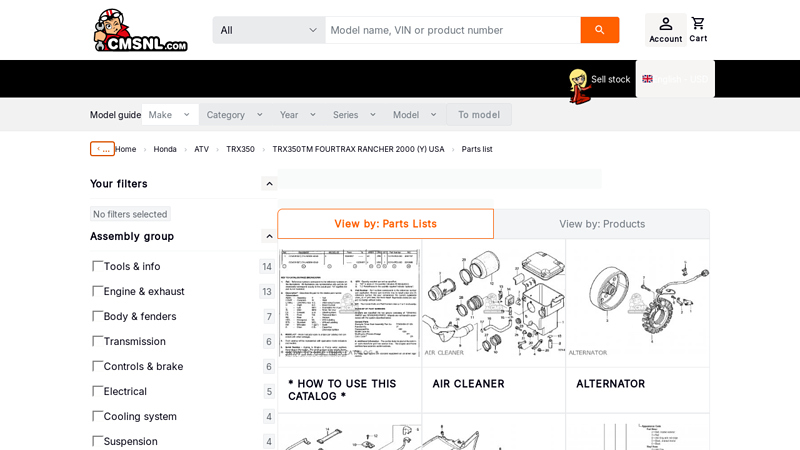Click the CMSNL.com logo
This screenshot has height=450, width=800.
point(141,30)
